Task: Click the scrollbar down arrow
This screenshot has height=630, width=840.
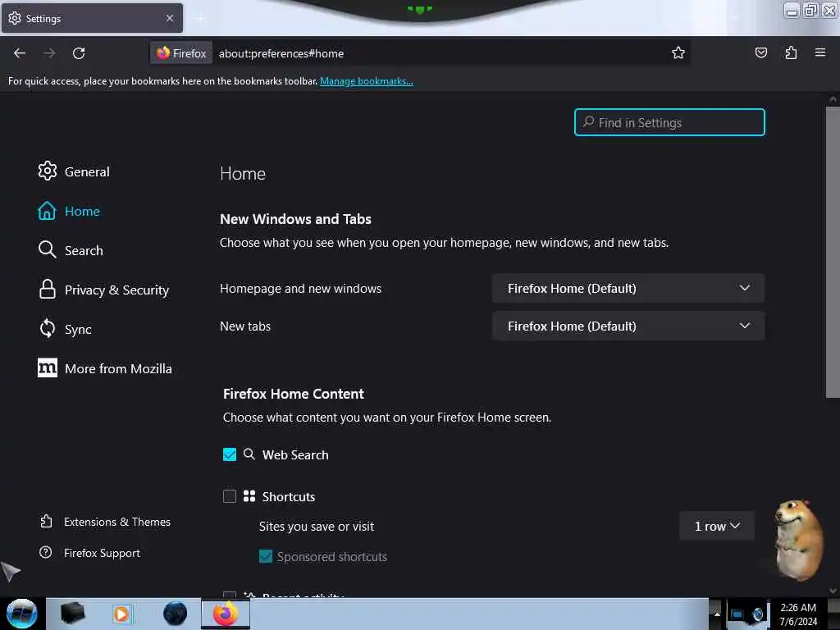Action: [833, 591]
